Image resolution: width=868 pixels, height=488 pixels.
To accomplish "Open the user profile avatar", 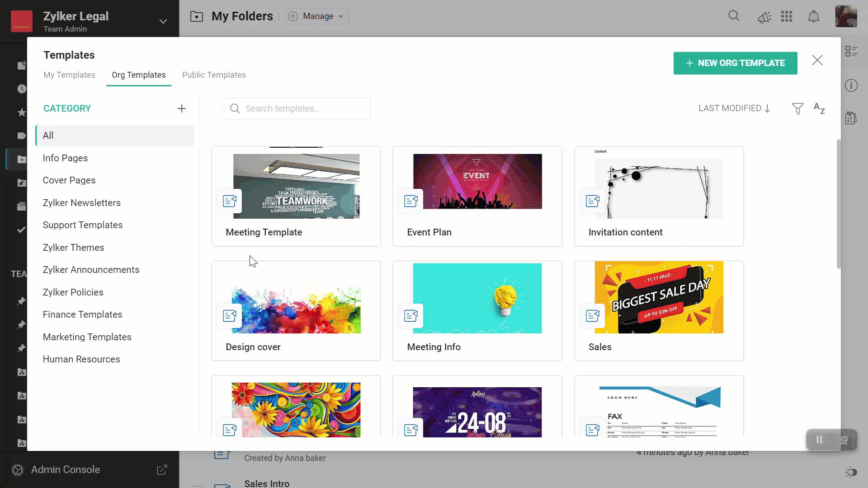I will click(x=846, y=16).
